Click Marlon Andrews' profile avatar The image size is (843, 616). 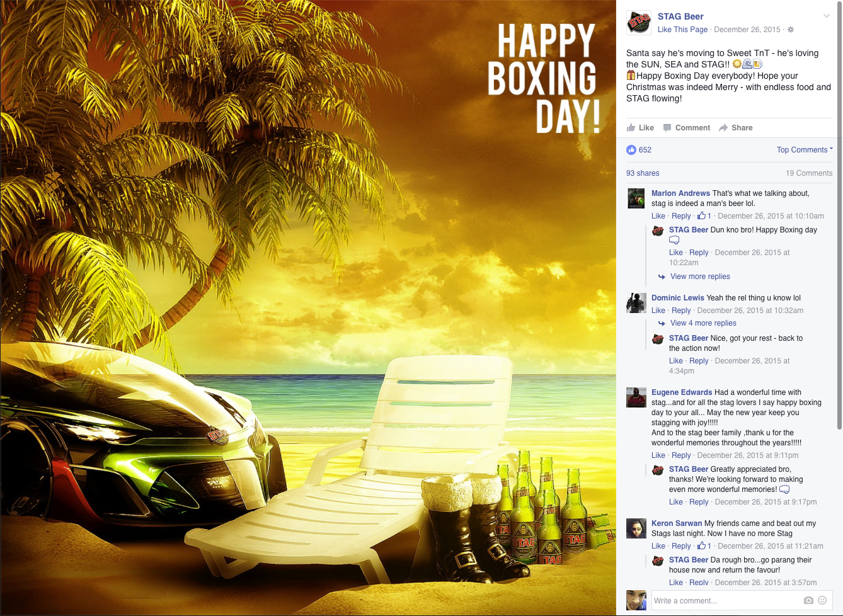636,198
